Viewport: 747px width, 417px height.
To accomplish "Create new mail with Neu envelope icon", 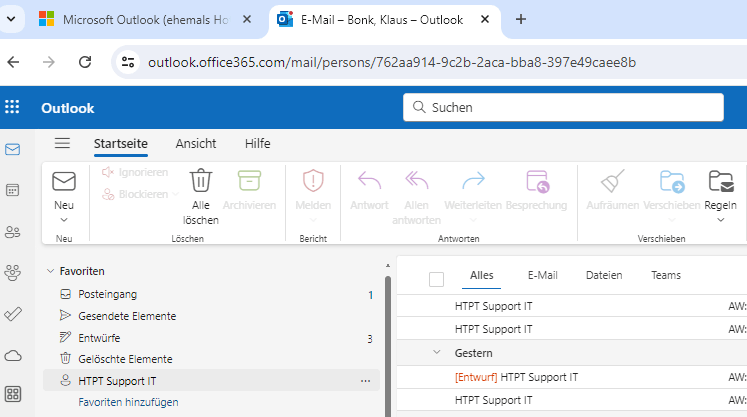I will 64,181.
